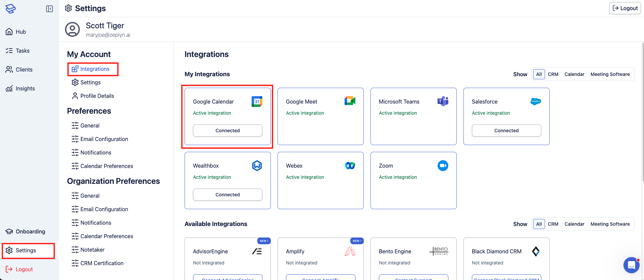Open Profile Details in My Account

[97, 96]
